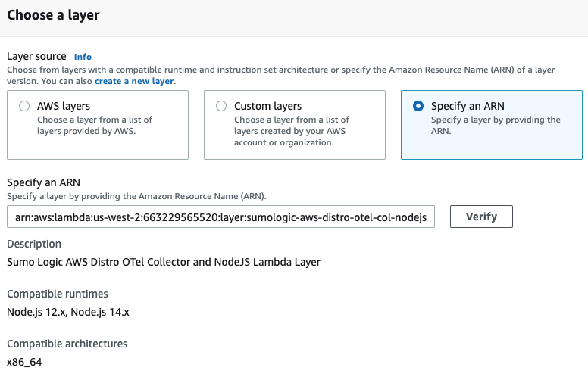588x377 pixels.
Task: Click the Specify an ARN tile description
Action: point(496,126)
